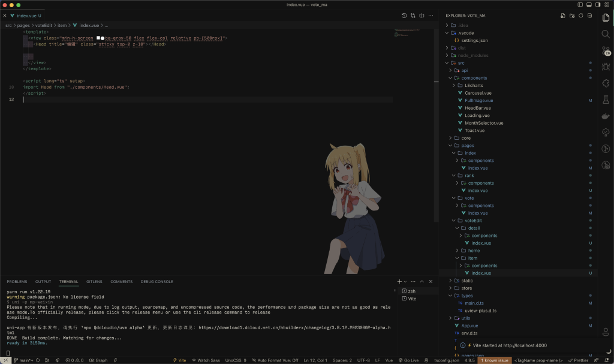Open Source Control view with 26 badge
Image resolution: width=614 pixels, height=364 pixels.
[606, 51]
